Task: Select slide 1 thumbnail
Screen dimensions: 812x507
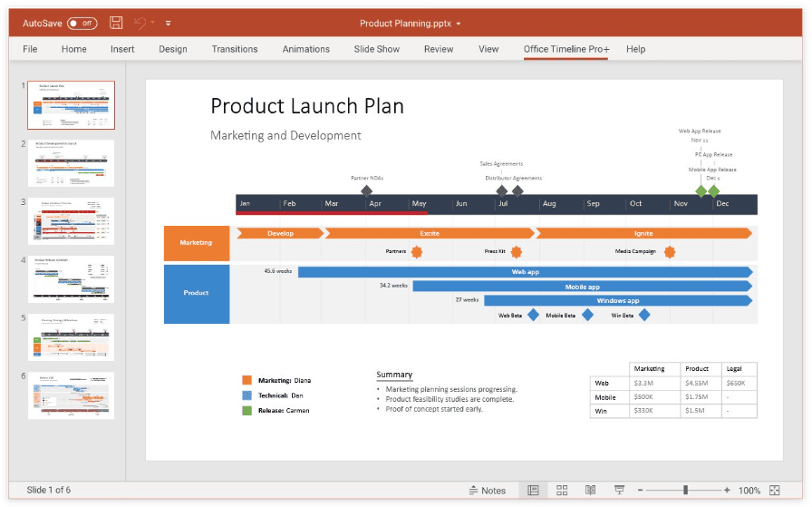Action: [71, 105]
